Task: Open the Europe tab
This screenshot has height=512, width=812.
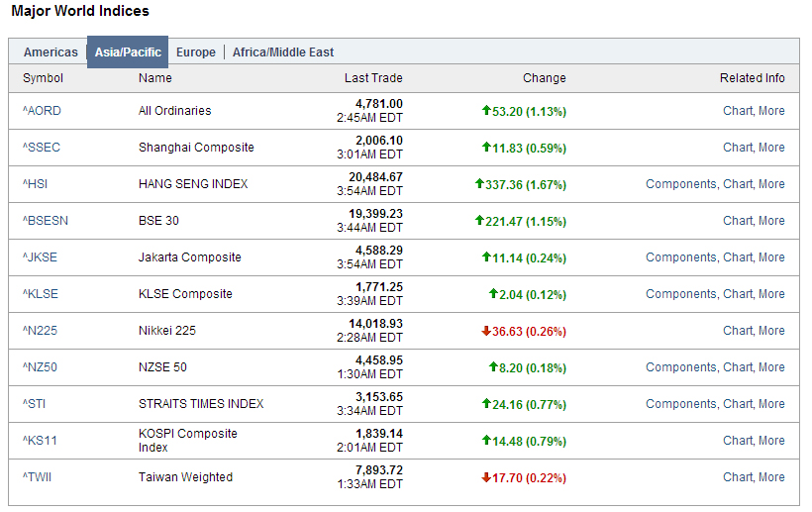Action: [x=196, y=52]
